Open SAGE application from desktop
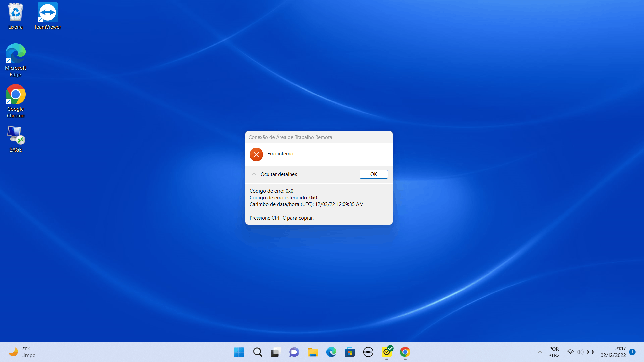The height and width of the screenshot is (362, 644). [x=15, y=138]
